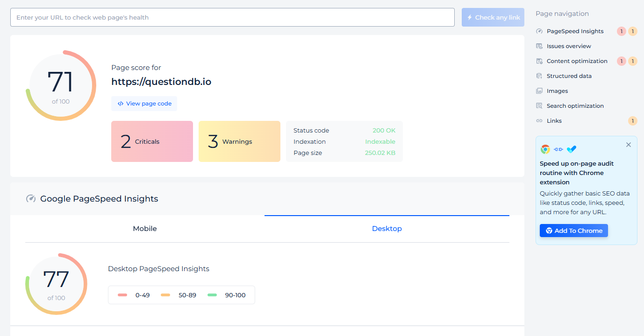Screen dimensions: 644x336
Task: Jump to Content optimization section
Action: [577, 61]
